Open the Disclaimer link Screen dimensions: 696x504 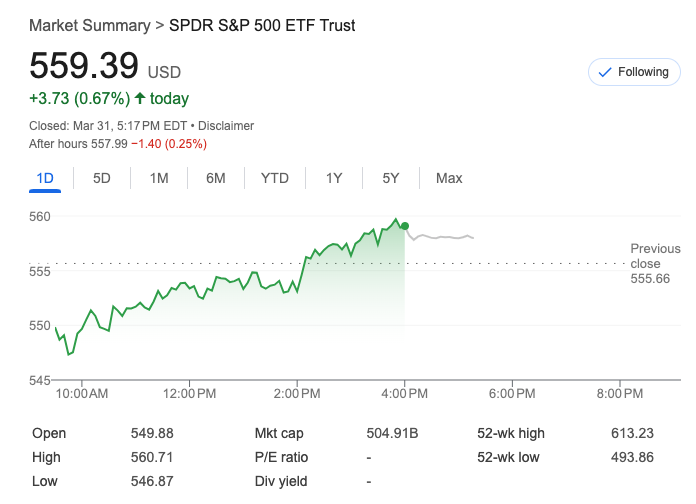pos(226,126)
